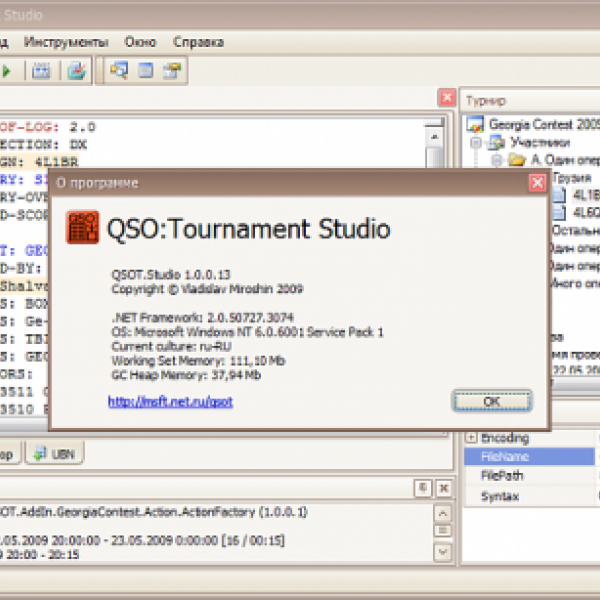The height and width of the screenshot is (600, 600).
Task: Click the Copyright Vladislav Miroshin 2009 line
Action: coord(207,289)
